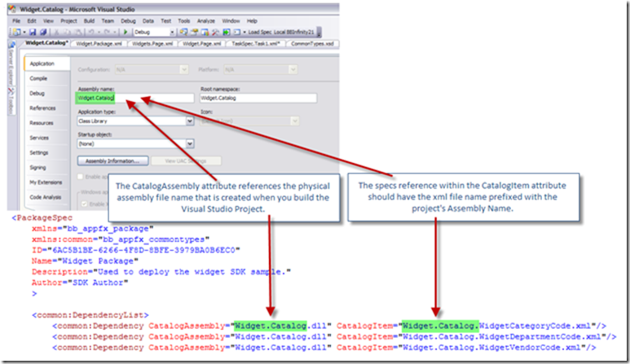Viewport: 630px width, 364px height.
Task: Open the Startup object (None) dropdown
Action: tap(136, 143)
